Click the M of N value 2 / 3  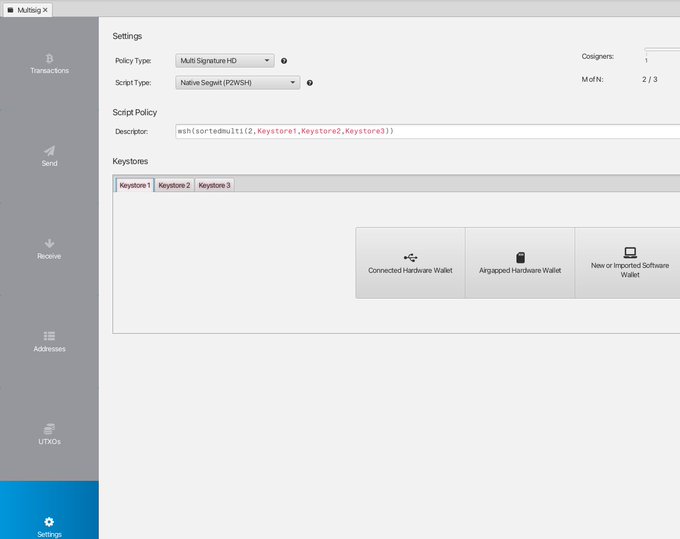[x=650, y=79]
